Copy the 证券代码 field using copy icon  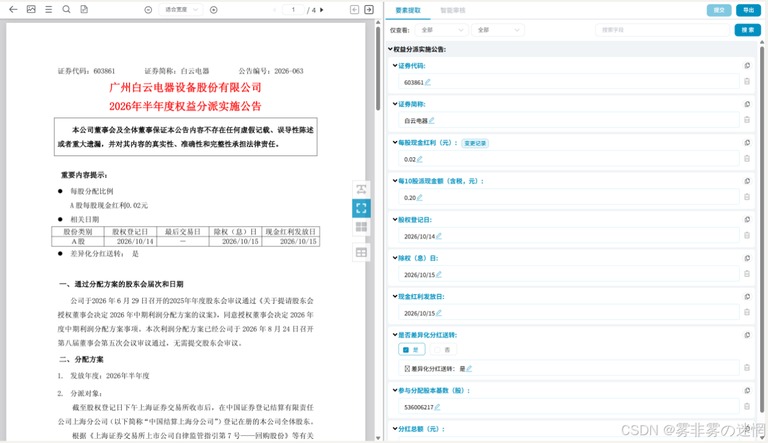point(747,66)
